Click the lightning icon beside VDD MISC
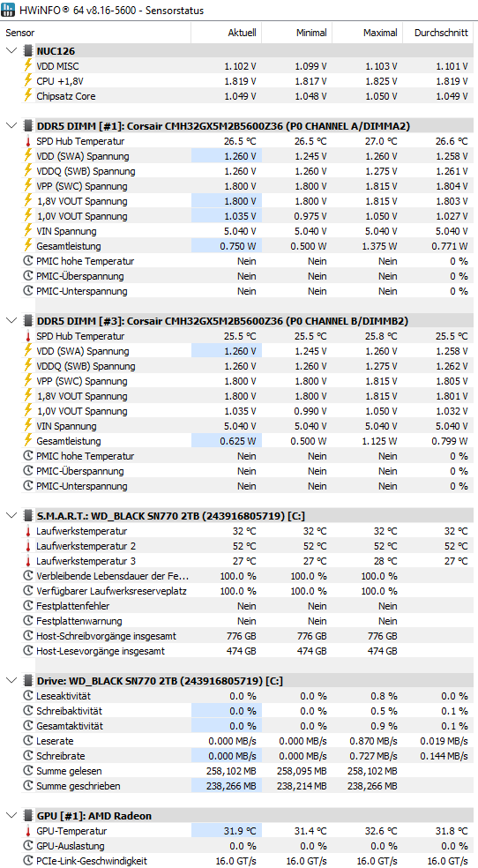Screen dimensions: 478x868 coord(27,66)
